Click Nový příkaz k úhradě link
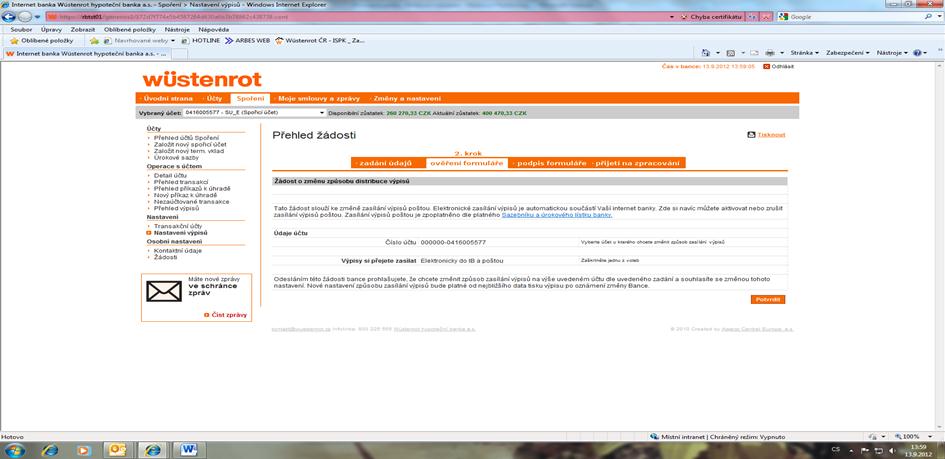945x459 pixels. click(x=186, y=195)
